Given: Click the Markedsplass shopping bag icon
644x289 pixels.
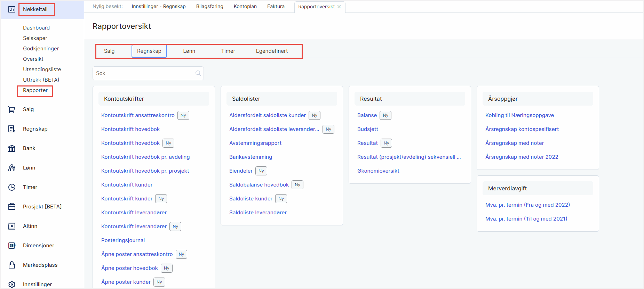Looking at the screenshot, I should 12,265.
